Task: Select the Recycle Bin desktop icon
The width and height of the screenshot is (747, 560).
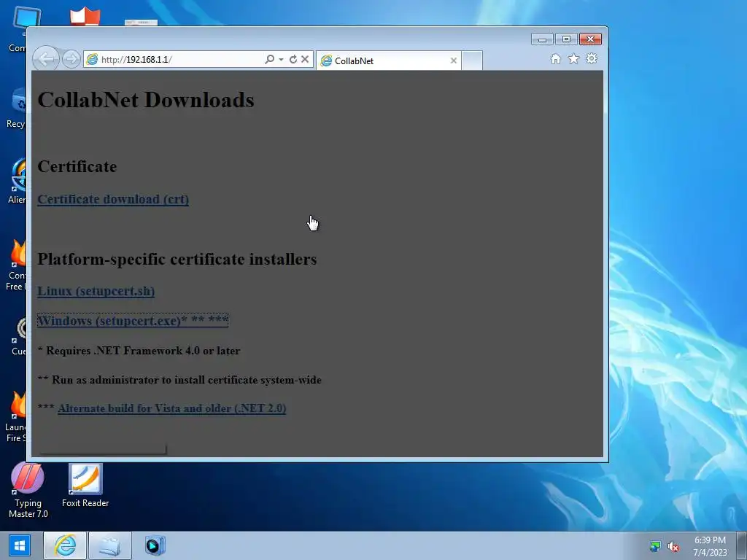Action: pyautogui.click(x=18, y=109)
